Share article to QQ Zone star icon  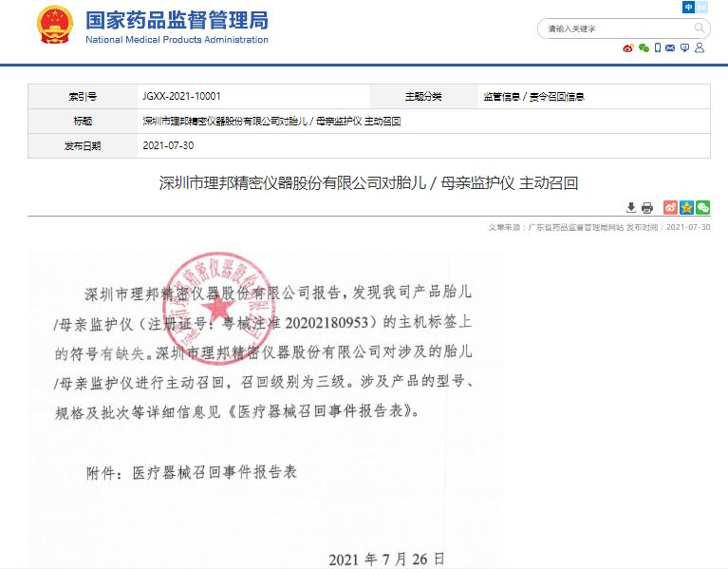coord(686,208)
